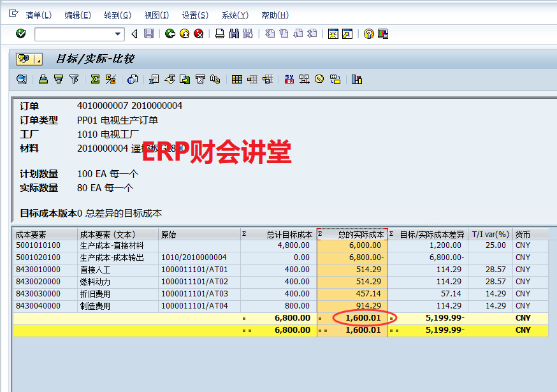Sort ascending using the toolbar icon
This screenshot has width=557, height=392.
point(43,80)
